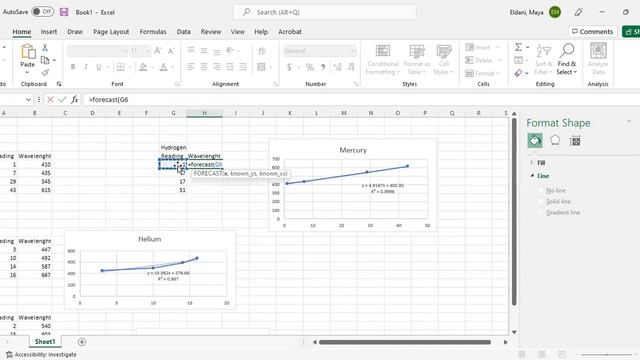Click the Cell Styles icon
The width and height of the screenshot is (640, 360).
pos(443,51)
